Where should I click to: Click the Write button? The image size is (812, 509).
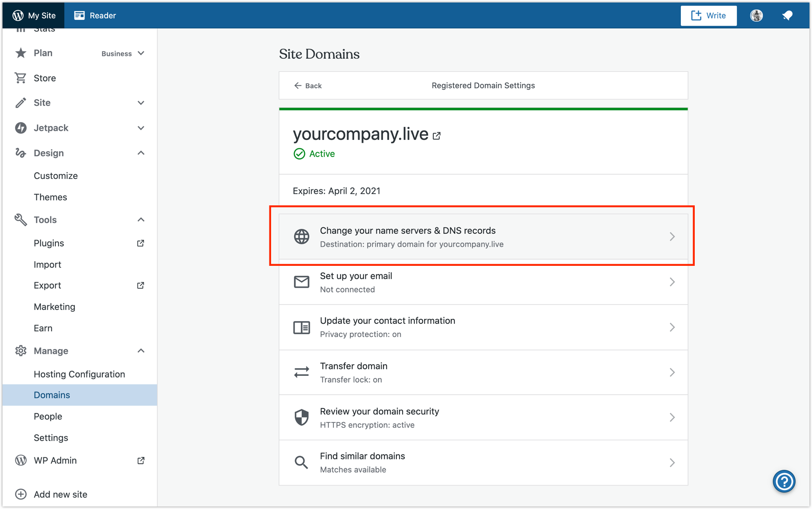(708, 16)
